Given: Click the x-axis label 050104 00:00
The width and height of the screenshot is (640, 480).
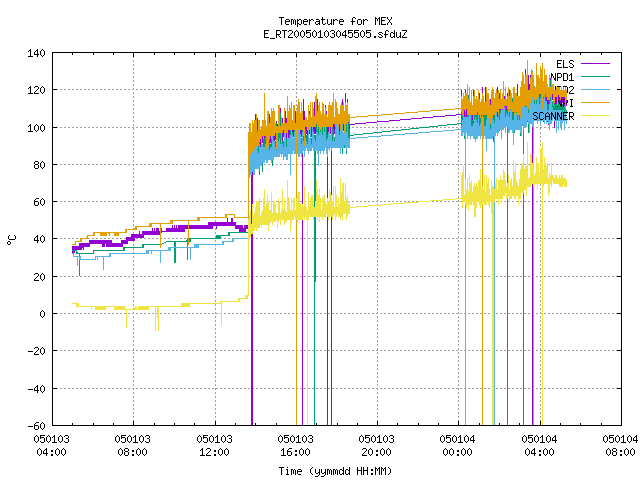Looking at the screenshot, I should pos(457,446).
